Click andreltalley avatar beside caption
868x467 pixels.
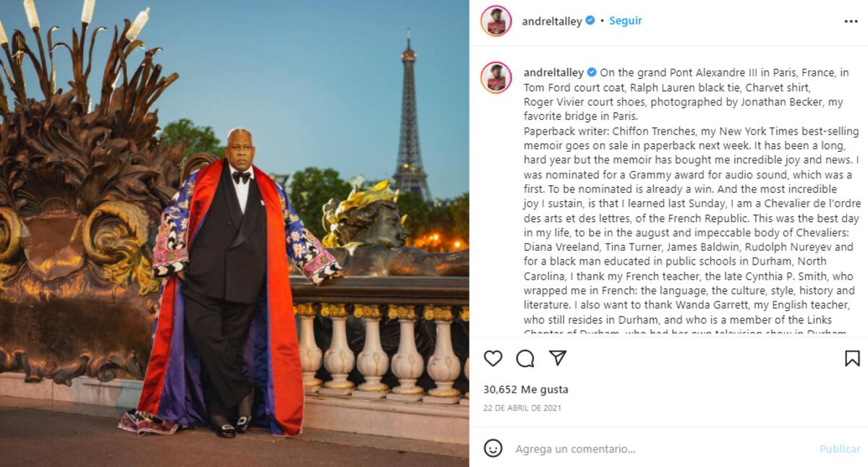point(496,77)
